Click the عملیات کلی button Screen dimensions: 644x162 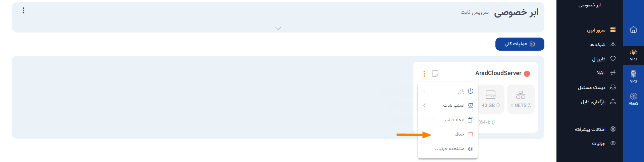[520, 44]
